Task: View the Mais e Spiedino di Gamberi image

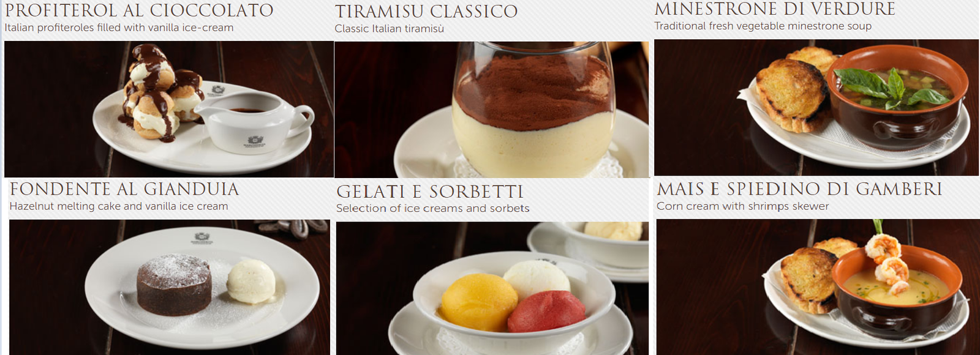Action: [818, 287]
